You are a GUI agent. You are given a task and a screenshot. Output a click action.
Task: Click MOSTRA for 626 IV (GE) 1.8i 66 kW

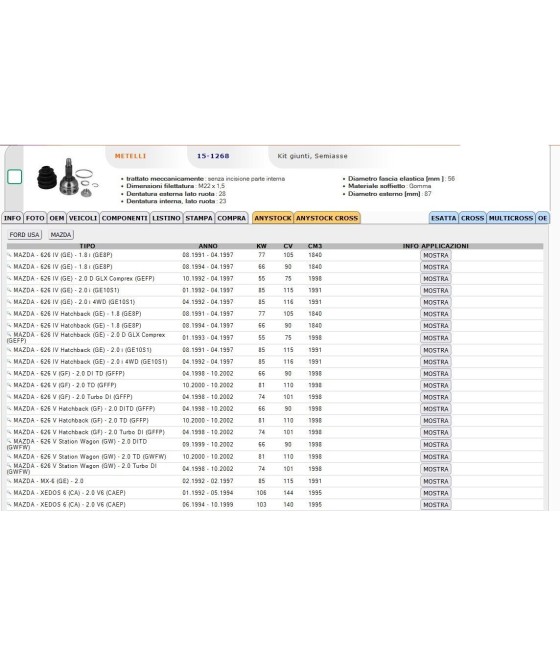point(436,267)
